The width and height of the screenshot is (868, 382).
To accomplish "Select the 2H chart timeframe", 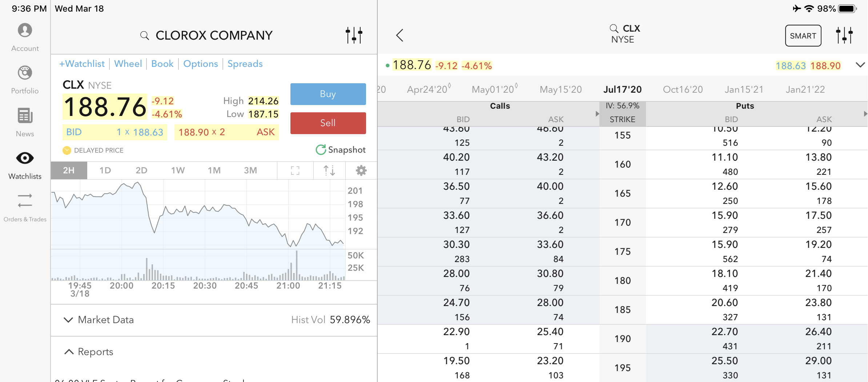I will click(69, 170).
